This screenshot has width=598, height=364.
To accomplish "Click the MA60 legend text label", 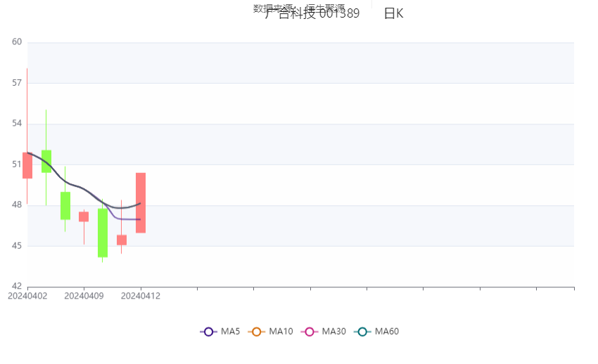I will click(x=387, y=332).
